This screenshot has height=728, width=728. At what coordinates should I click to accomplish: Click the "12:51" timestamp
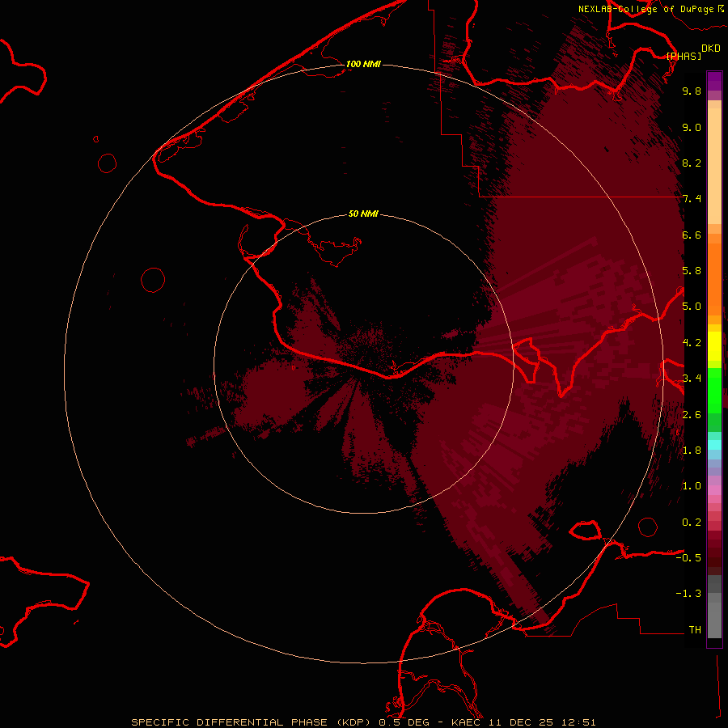(x=578, y=722)
